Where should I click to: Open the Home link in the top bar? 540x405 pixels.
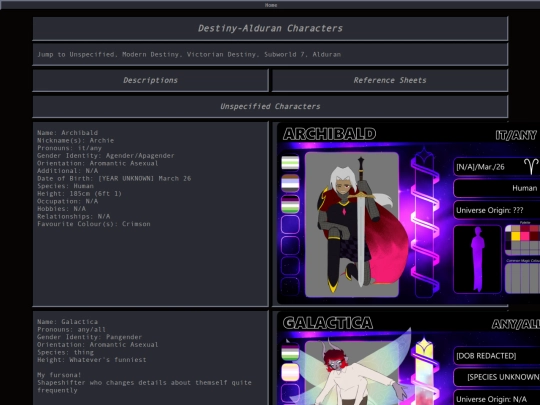(271, 5)
